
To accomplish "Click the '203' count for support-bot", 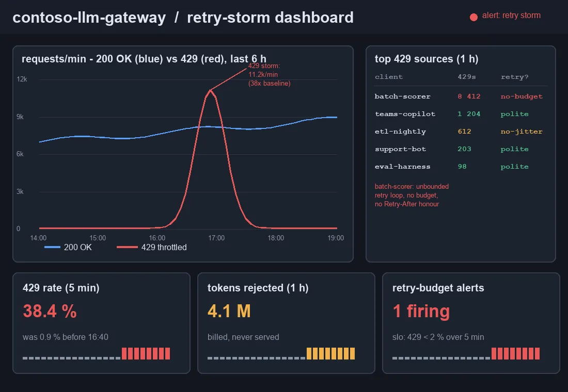I will point(464,149).
